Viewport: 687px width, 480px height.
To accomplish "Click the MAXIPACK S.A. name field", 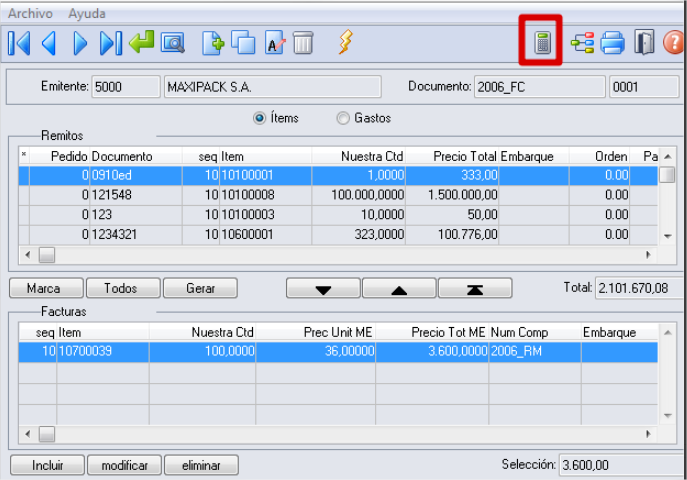I will point(273,87).
